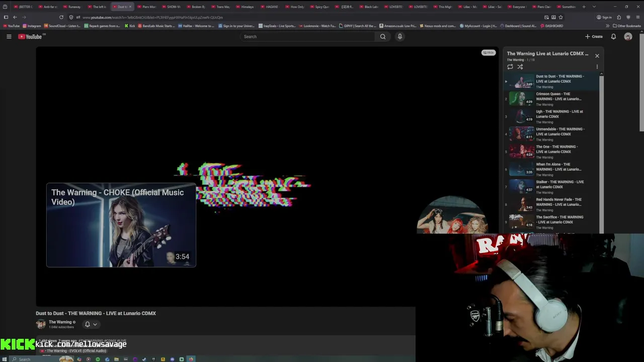This screenshot has height=362, width=644.
Task: Focus the YouTube search field
Action: (307, 36)
